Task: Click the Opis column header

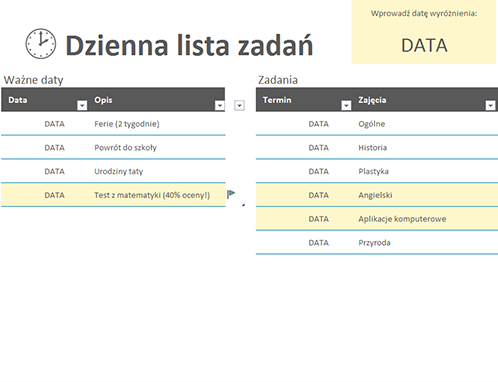Action: (x=103, y=100)
